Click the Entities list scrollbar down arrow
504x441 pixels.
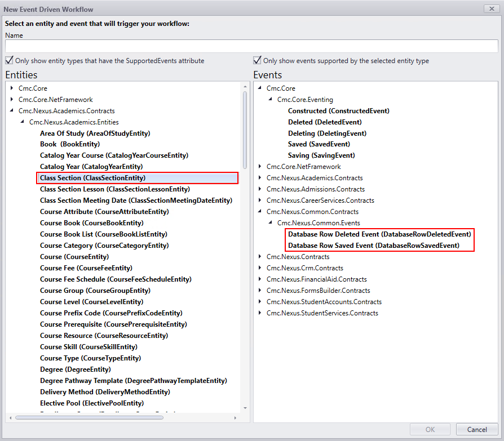pyautogui.click(x=245, y=408)
